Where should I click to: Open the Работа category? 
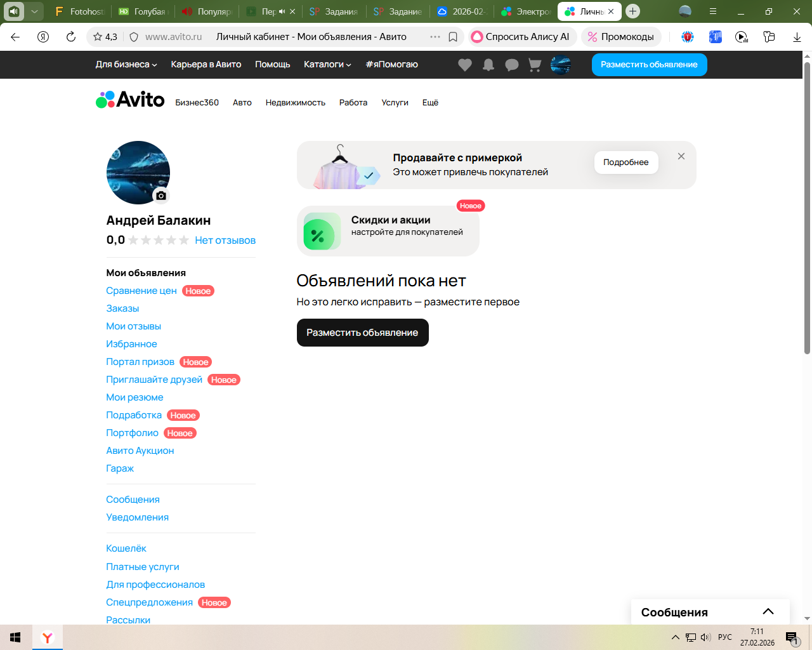click(353, 103)
